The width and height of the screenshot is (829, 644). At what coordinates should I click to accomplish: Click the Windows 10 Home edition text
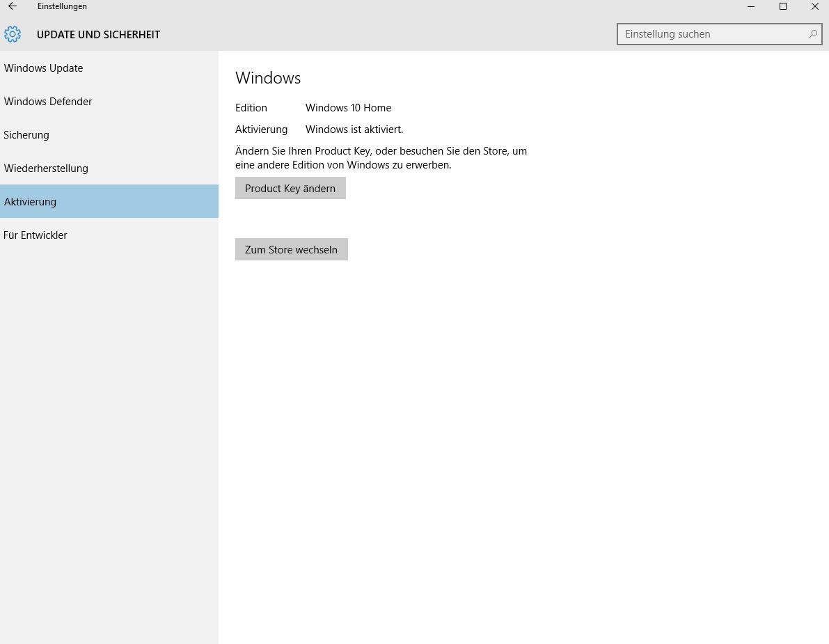[x=349, y=108]
